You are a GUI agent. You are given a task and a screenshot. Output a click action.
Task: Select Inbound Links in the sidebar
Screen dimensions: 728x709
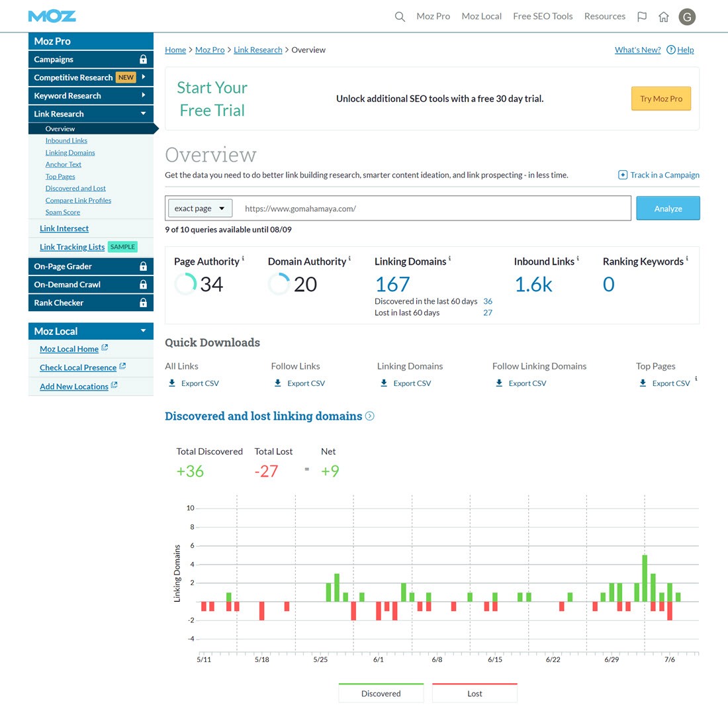pos(66,141)
